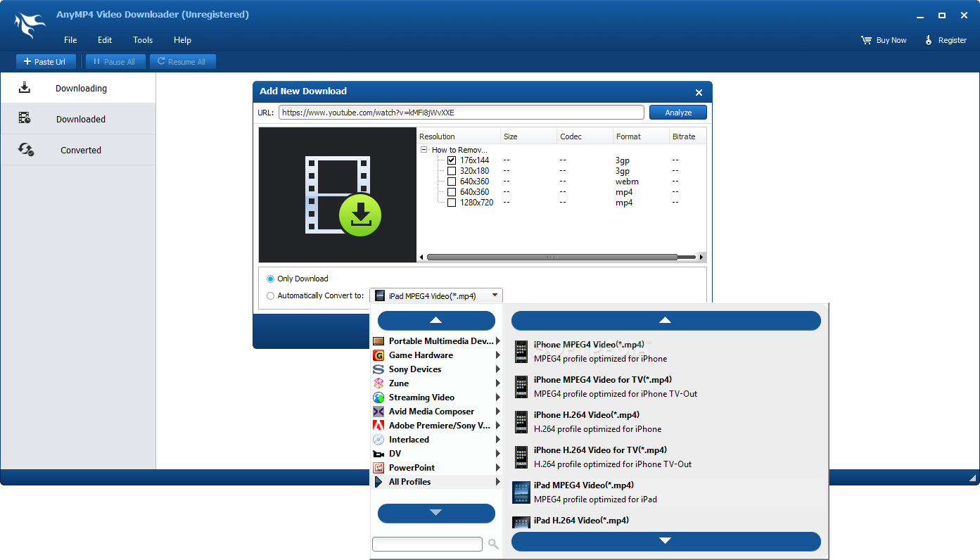
Task: Collapse the How to Remov... tree node
Action: pos(424,150)
